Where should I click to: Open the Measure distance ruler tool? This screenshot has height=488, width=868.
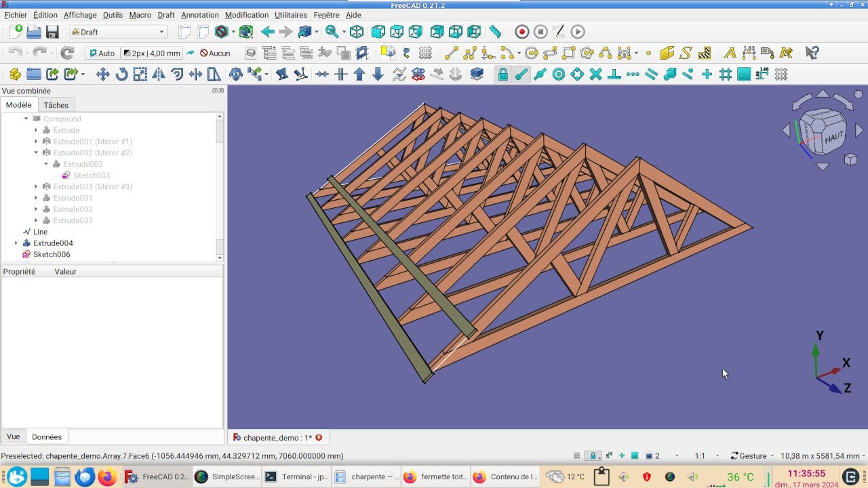point(495,32)
